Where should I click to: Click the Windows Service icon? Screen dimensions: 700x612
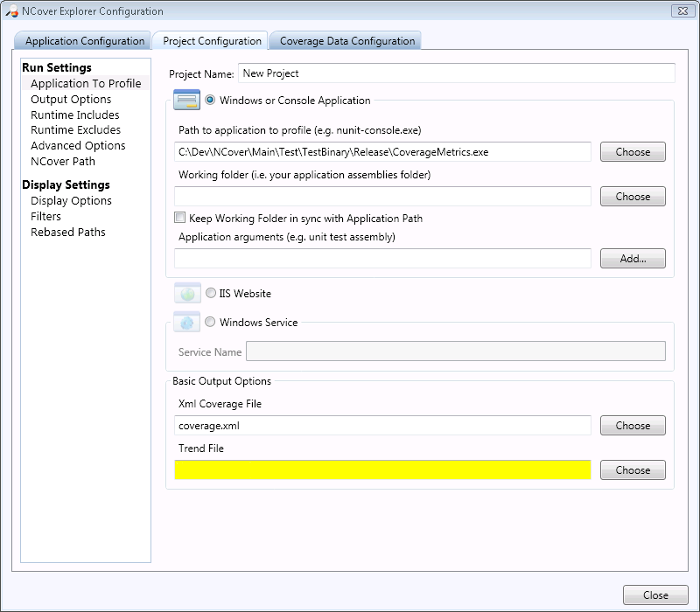187,322
